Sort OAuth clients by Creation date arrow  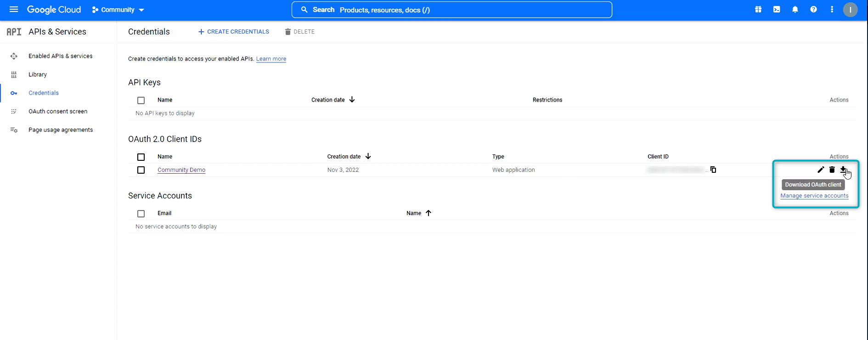[x=368, y=156]
